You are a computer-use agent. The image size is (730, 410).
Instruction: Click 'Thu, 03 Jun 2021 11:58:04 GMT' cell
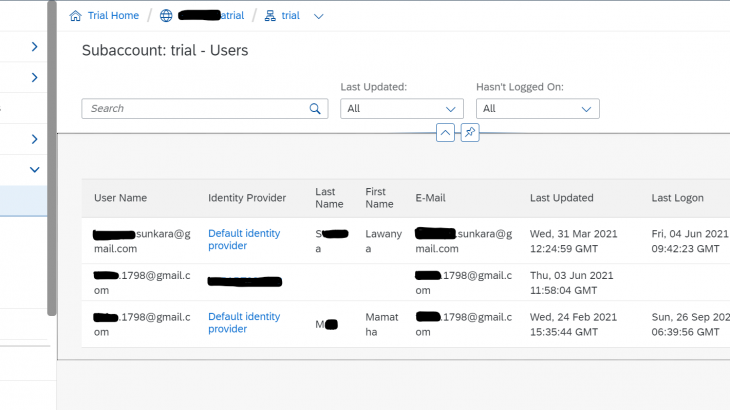(x=572, y=282)
